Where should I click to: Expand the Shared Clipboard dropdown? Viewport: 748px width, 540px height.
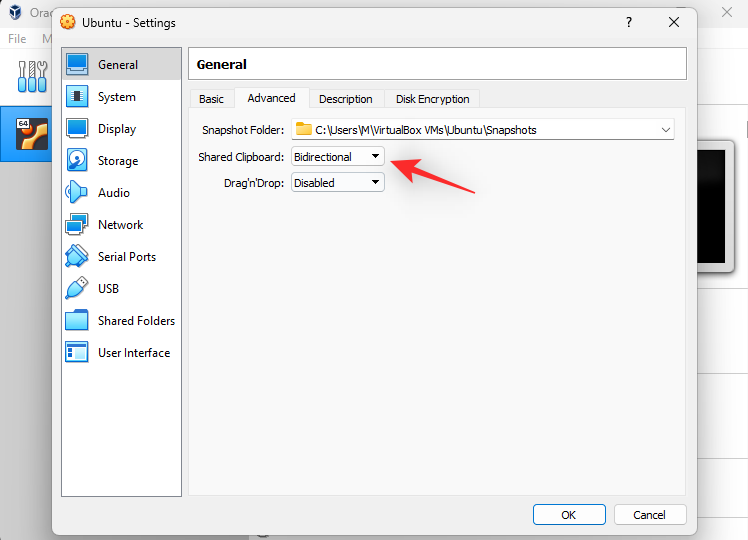coord(338,157)
